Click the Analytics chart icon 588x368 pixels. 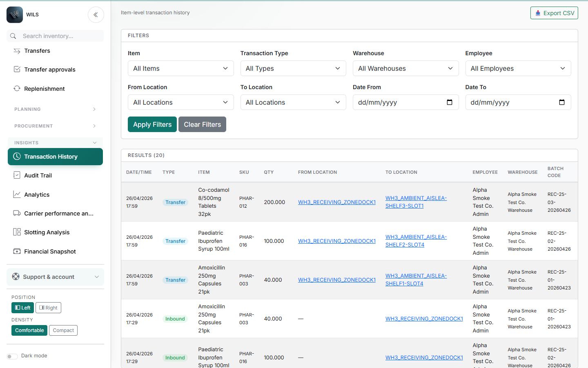[x=17, y=195]
